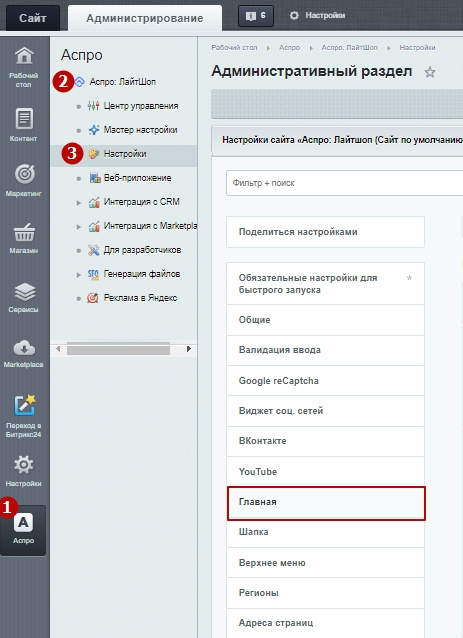Click Поделиться настройками button

coord(325,232)
